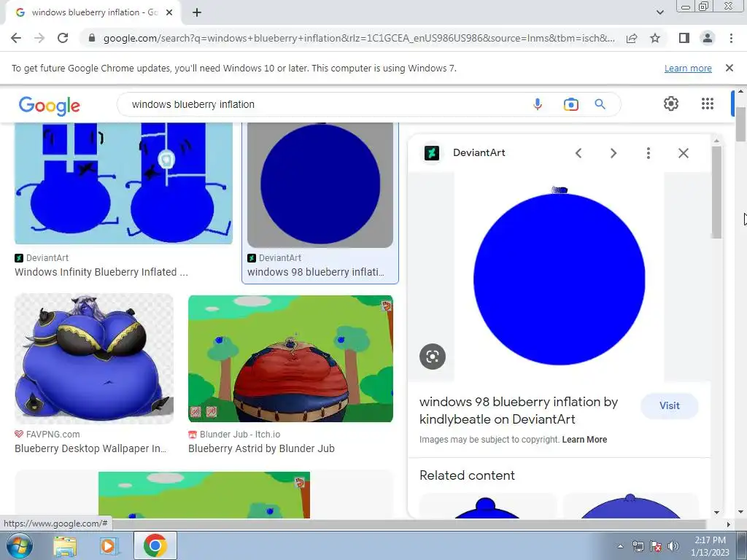Open Windows Infinity Blueberry Inflated thumbnail
Screen dimensions: 747x560
click(x=123, y=183)
